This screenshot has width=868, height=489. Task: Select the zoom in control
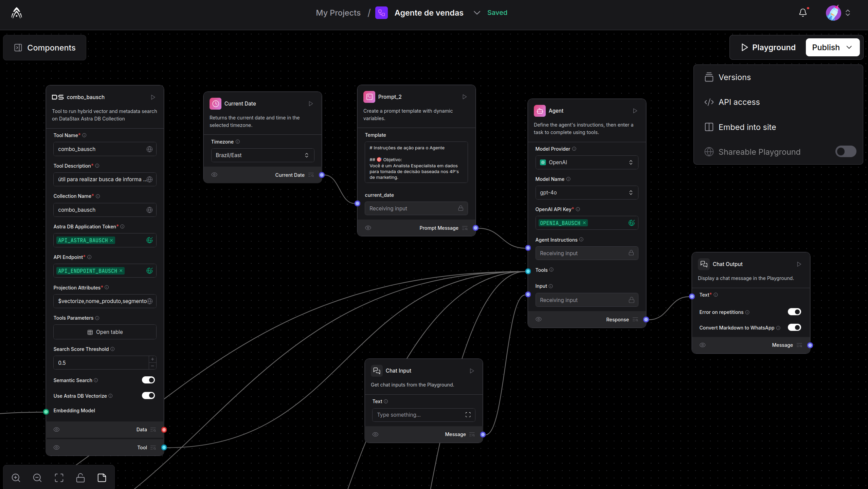click(16, 477)
